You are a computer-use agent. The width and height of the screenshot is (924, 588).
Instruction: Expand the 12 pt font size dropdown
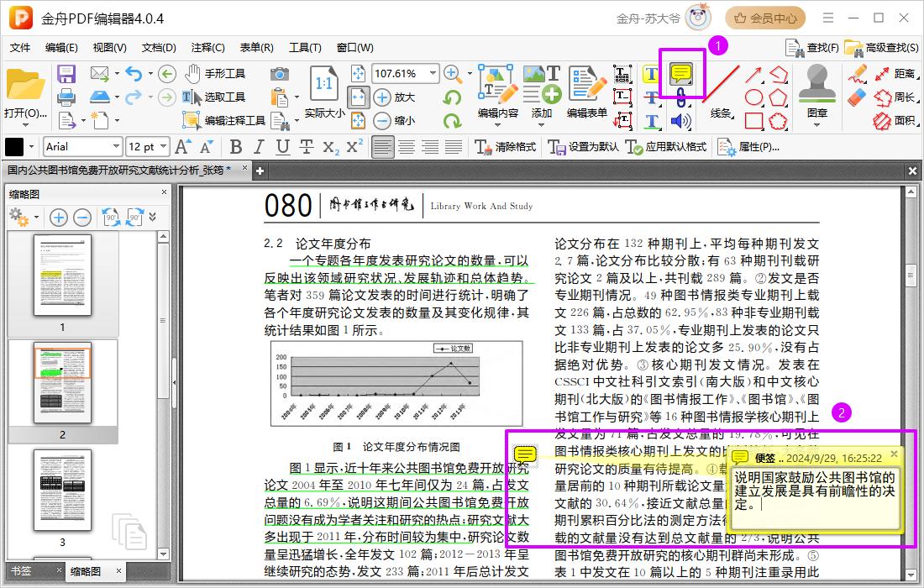point(164,147)
